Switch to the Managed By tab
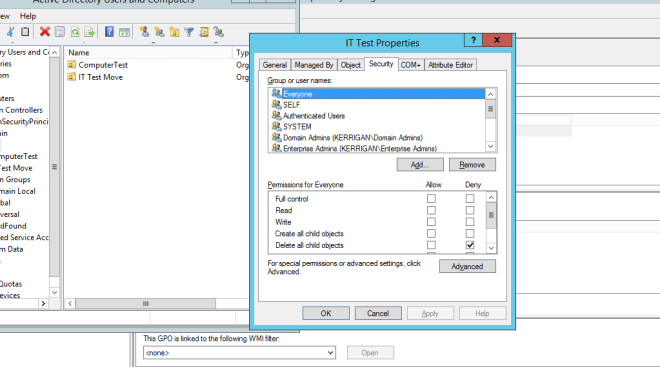 [x=314, y=65]
